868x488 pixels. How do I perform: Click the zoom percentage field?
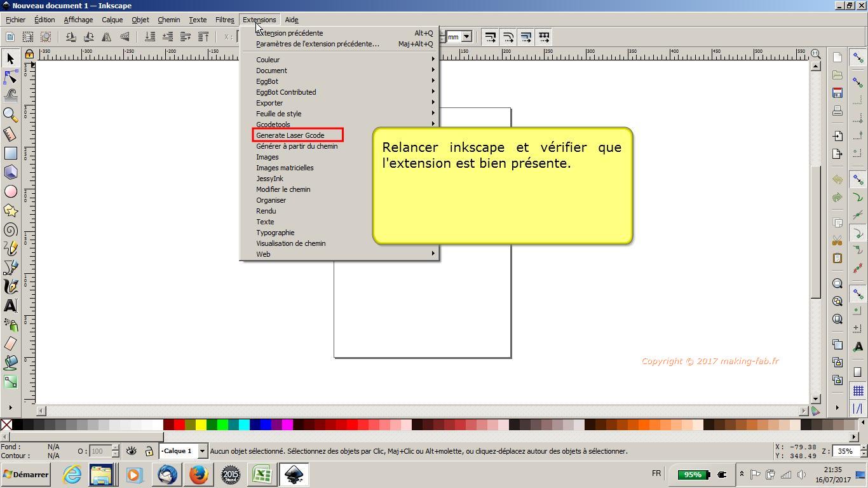[845, 451]
